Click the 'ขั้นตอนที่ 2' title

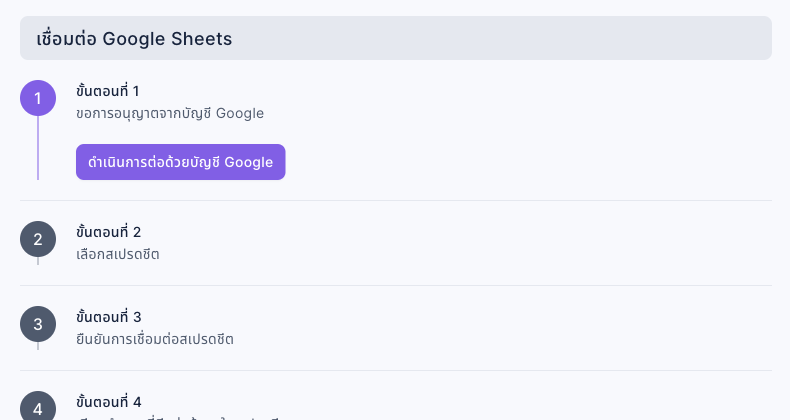point(108,232)
